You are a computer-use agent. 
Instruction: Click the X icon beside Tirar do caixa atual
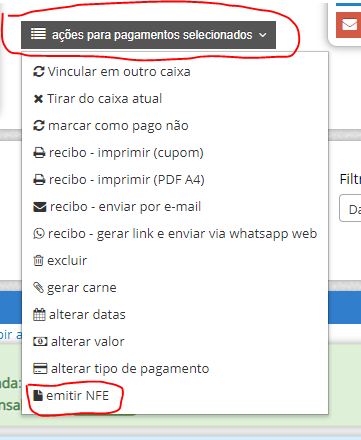click(x=38, y=99)
